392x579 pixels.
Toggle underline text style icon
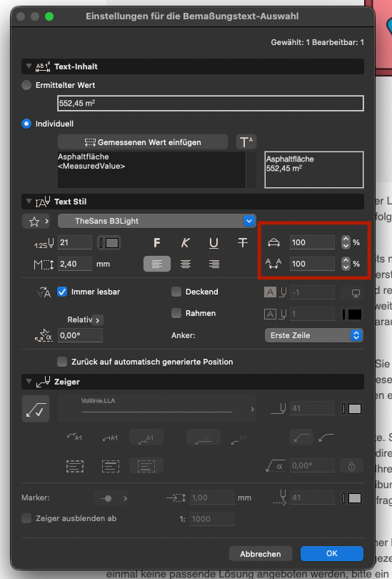tap(213, 242)
